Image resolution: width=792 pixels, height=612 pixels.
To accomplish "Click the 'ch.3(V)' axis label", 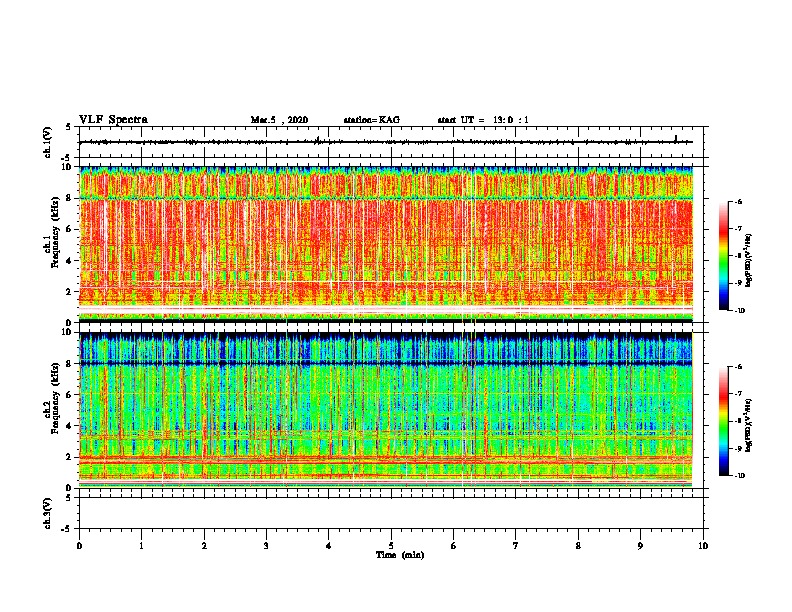I will (47, 513).
